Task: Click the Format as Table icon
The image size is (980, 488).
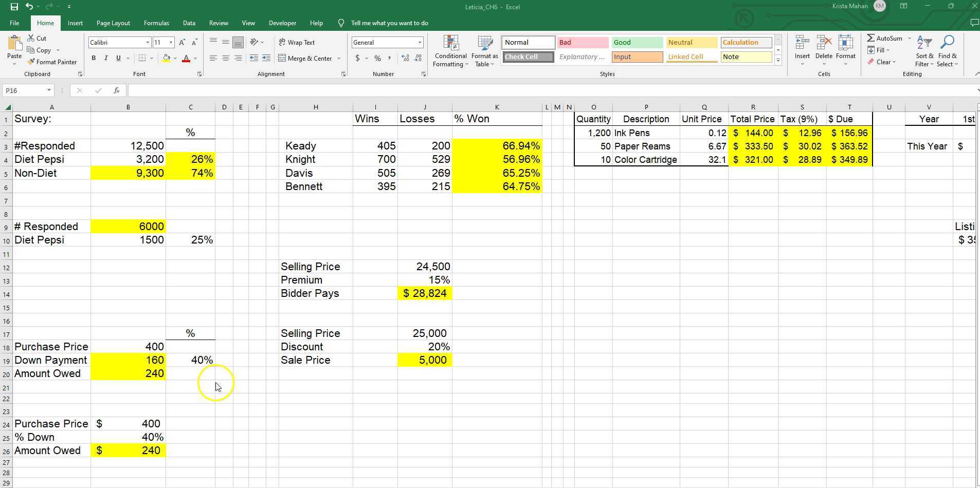Action: pos(483,50)
